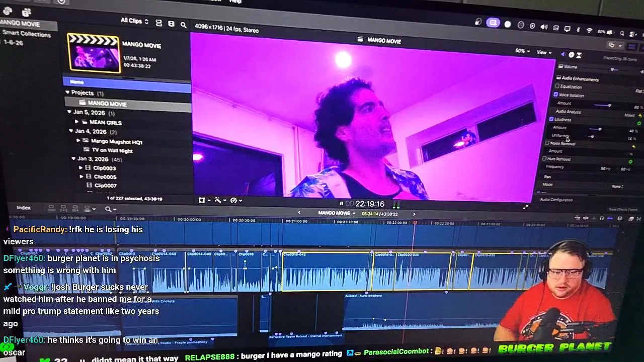644x362 pixels.
Task: Click the Insert clip icon
Action: point(63,208)
